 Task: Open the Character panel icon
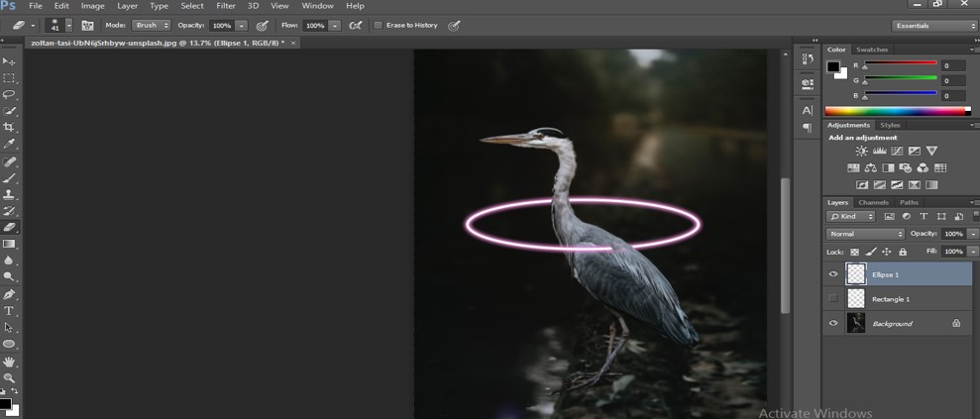pyautogui.click(x=807, y=111)
